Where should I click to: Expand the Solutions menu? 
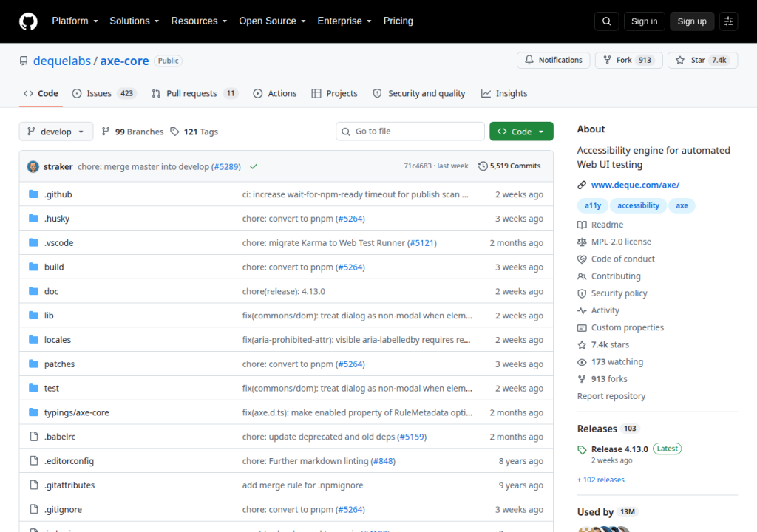click(x=135, y=21)
